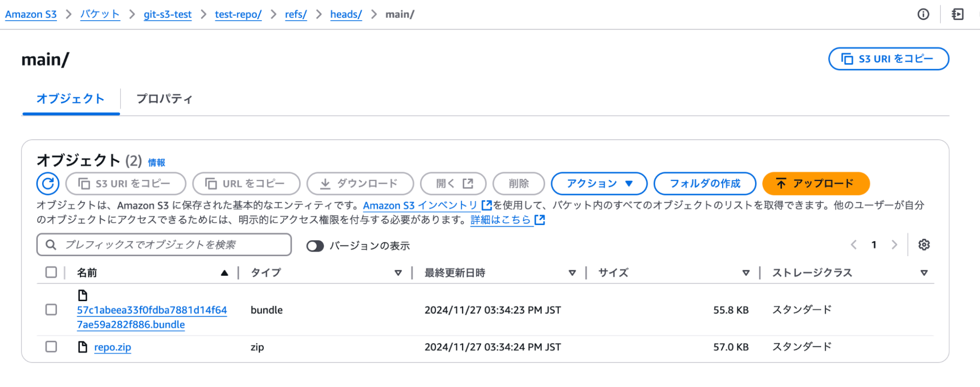The image size is (980, 387).
Task: Open the repo.zip object link
Action: click(x=112, y=347)
